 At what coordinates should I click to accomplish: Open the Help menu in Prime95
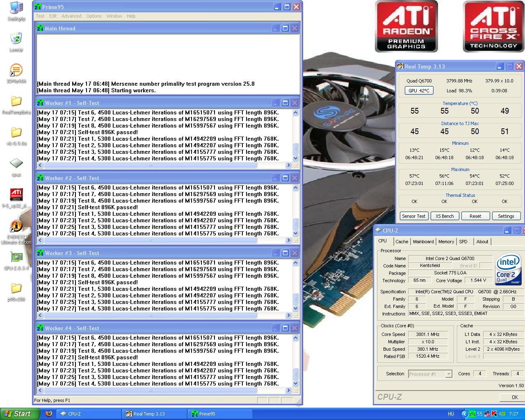(131, 16)
